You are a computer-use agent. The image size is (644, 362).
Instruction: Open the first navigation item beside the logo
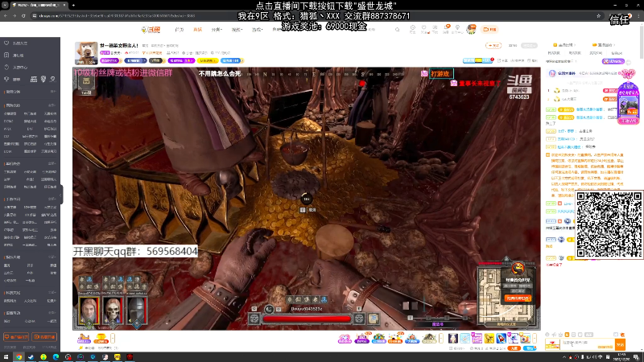click(180, 30)
